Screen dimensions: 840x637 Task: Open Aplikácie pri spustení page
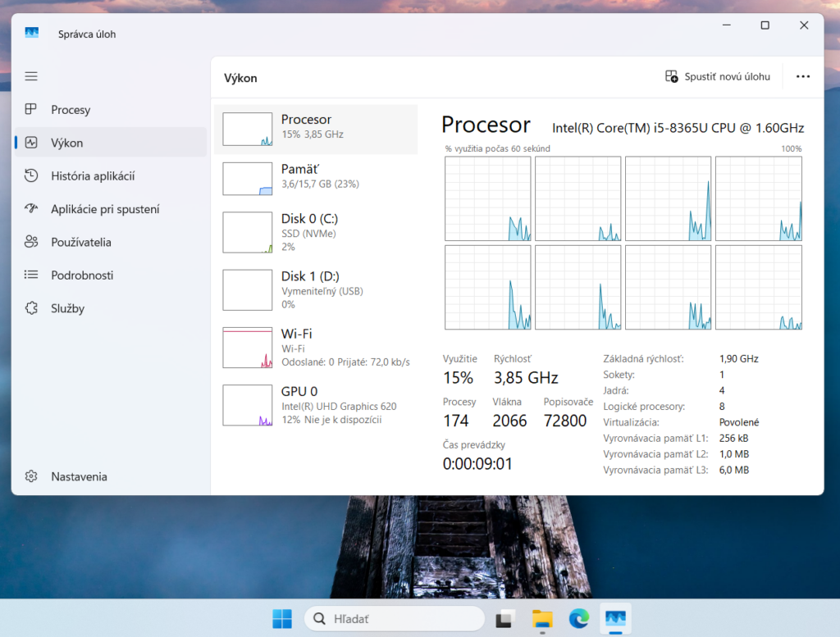click(111, 209)
